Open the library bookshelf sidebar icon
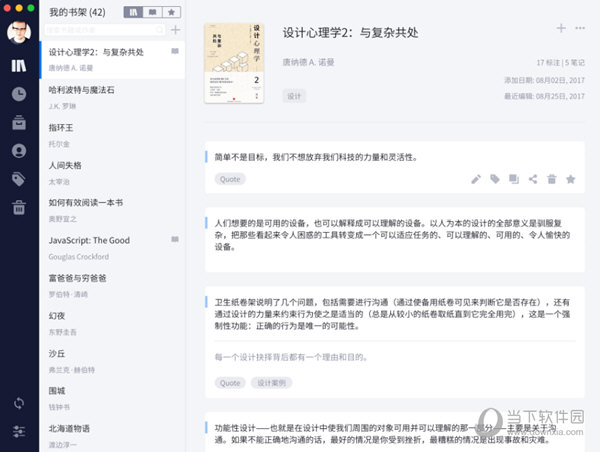This screenshot has width=600, height=452. pos(19,67)
